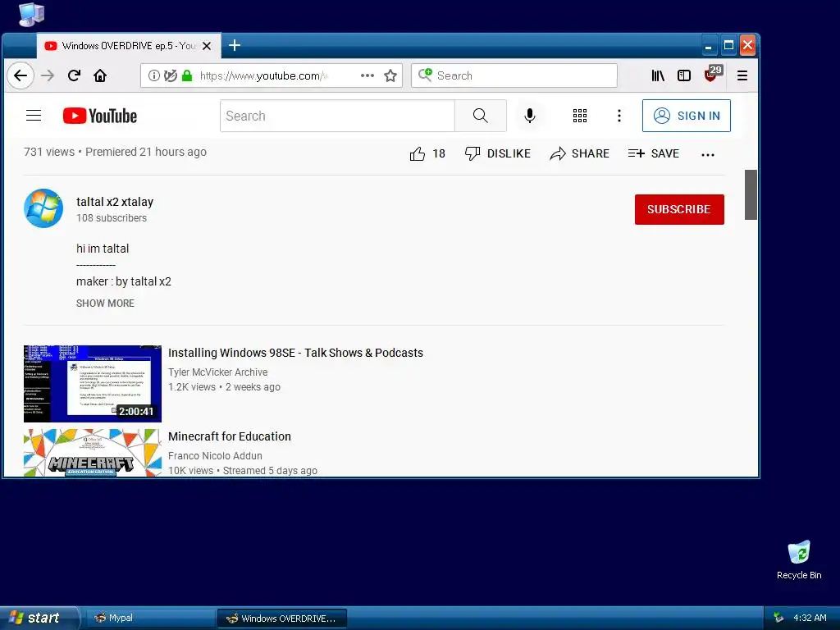Switch to the Mypal taskbar item
The width and height of the screenshot is (840, 630).
(x=149, y=619)
